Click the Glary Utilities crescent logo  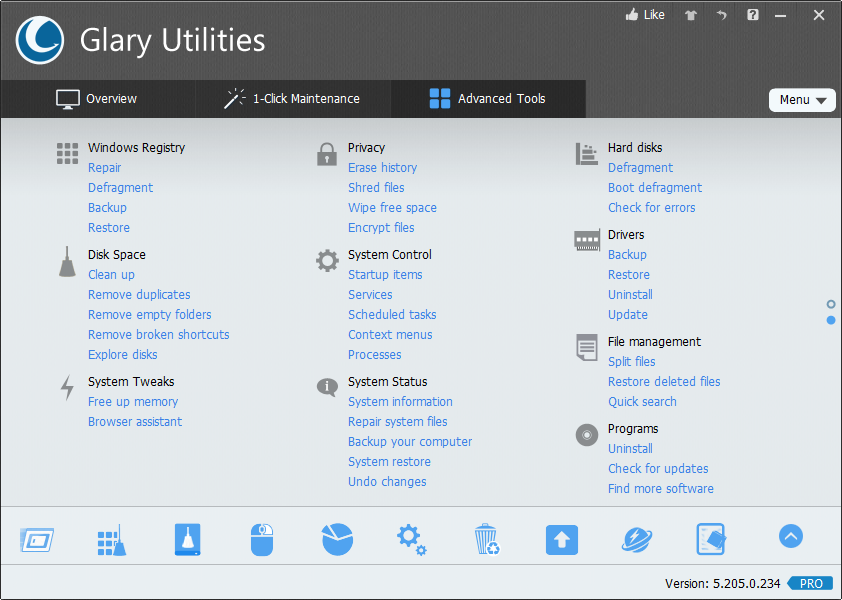pos(40,40)
